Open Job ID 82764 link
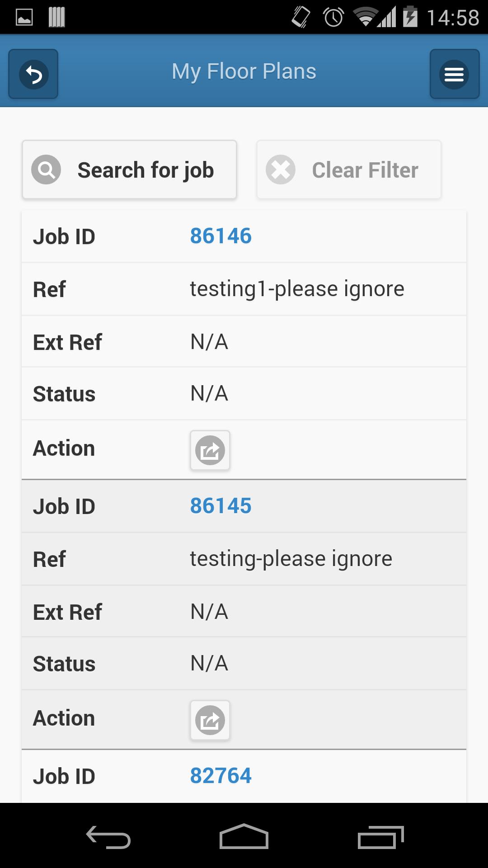The image size is (488, 868). pyautogui.click(x=221, y=776)
